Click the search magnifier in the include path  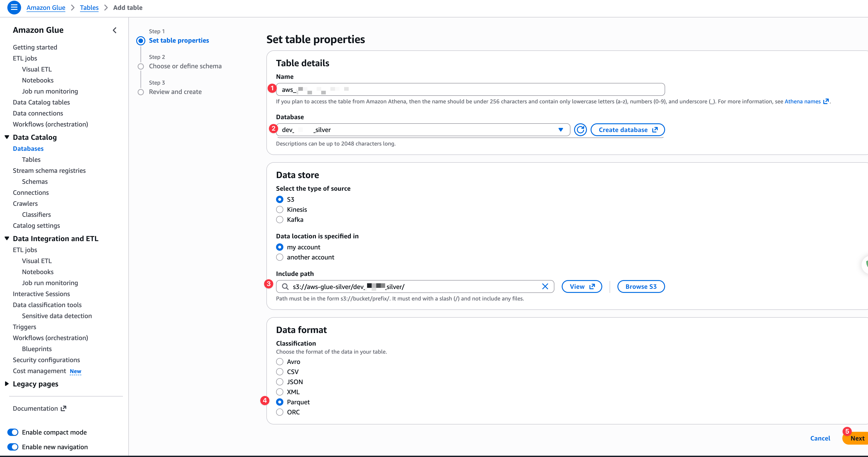click(x=285, y=286)
